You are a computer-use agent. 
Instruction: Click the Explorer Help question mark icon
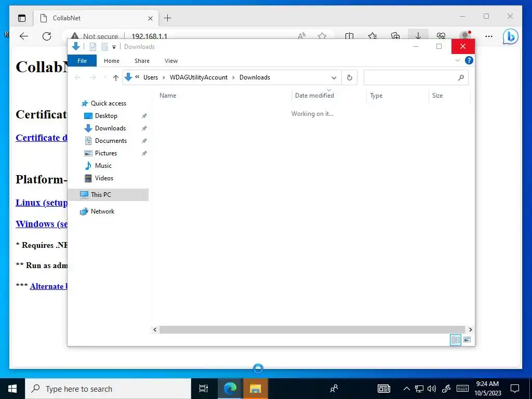coord(469,60)
